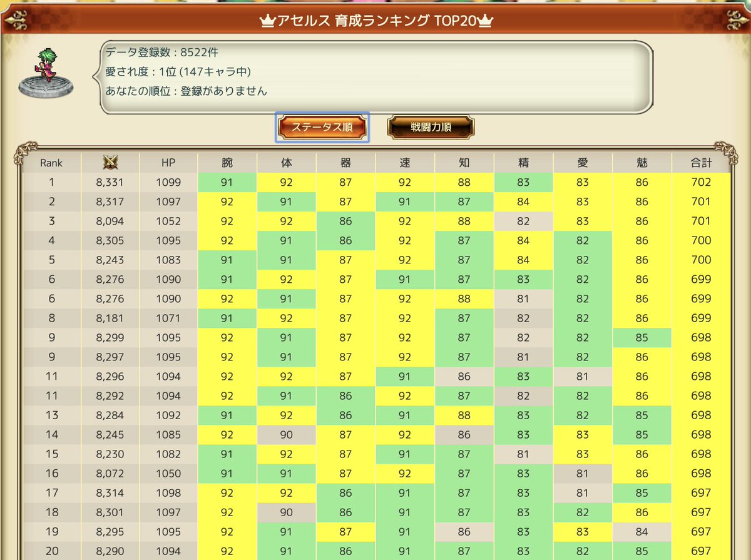Image resolution: width=751 pixels, height=560 pixels.
Task: Click the Rank column header
Action: (52, 162)
